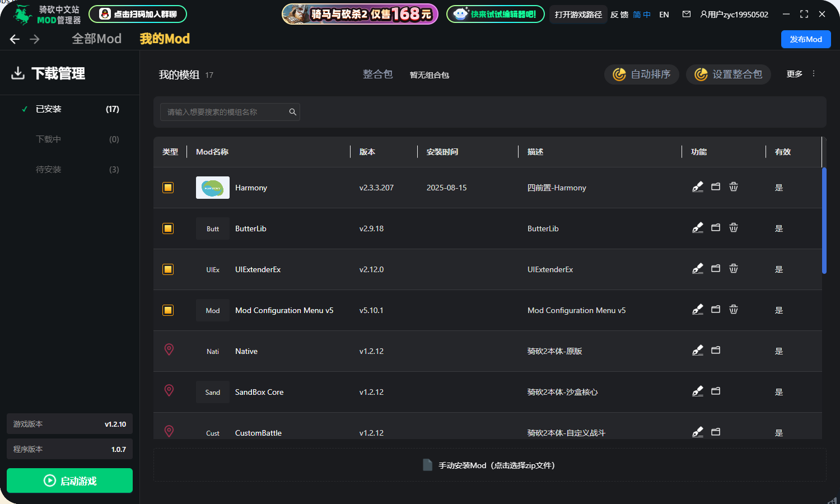Select the 已安装 installed list
The height and width of the screenshot is (504, 840).
[69, 109]
